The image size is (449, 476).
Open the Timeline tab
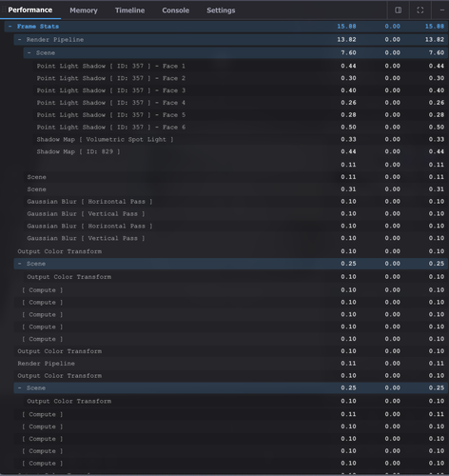click(129, 10)
